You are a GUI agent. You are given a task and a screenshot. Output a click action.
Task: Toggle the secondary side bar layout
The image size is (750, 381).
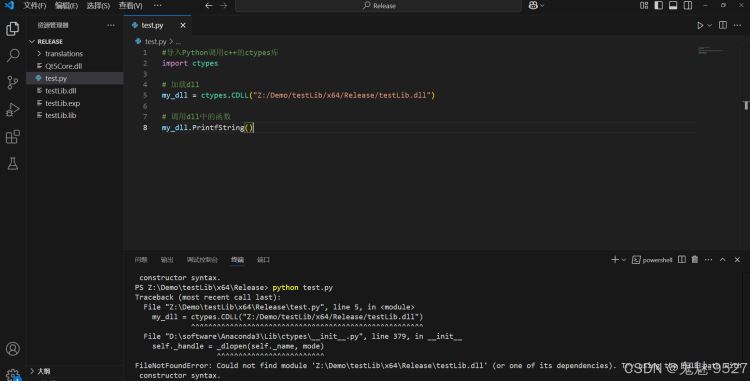pyautogui.click(x=688, y=5)
